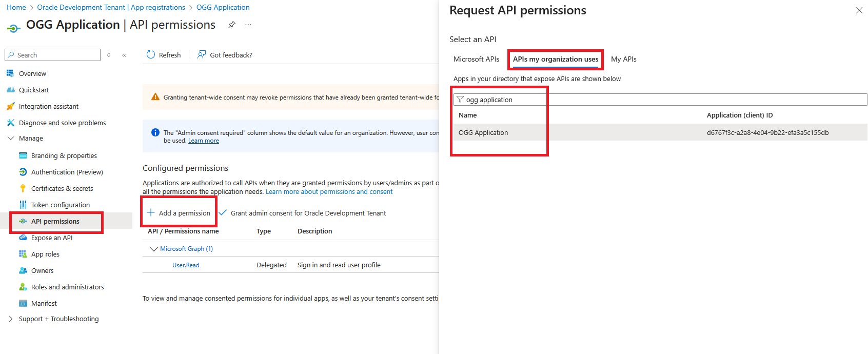Select the APIs my organization uses tab

tap(556, 59)
